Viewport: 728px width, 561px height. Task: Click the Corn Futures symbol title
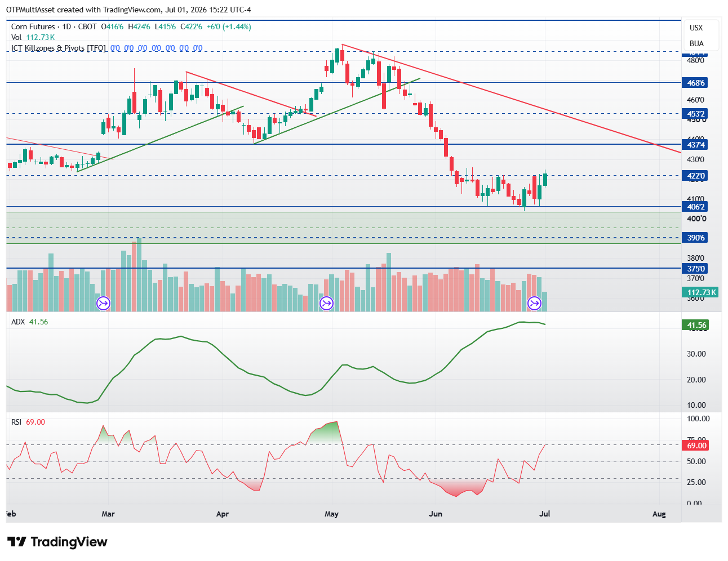point(54,26)
